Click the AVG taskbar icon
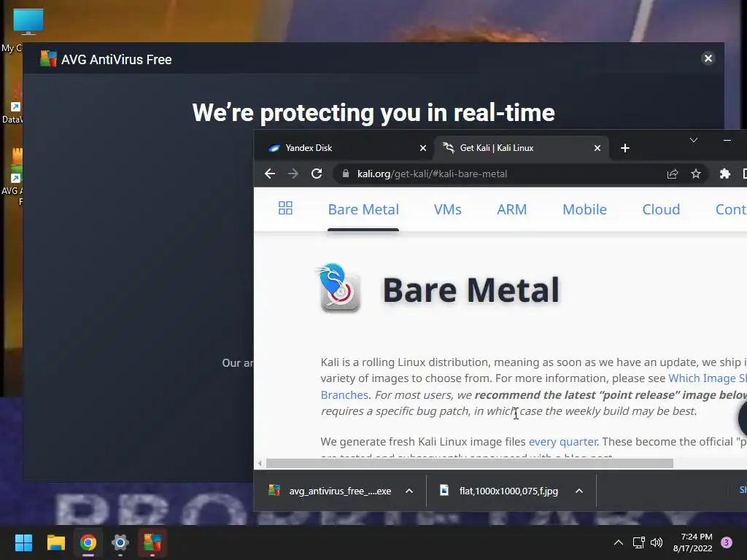 [x=152, y=542]
